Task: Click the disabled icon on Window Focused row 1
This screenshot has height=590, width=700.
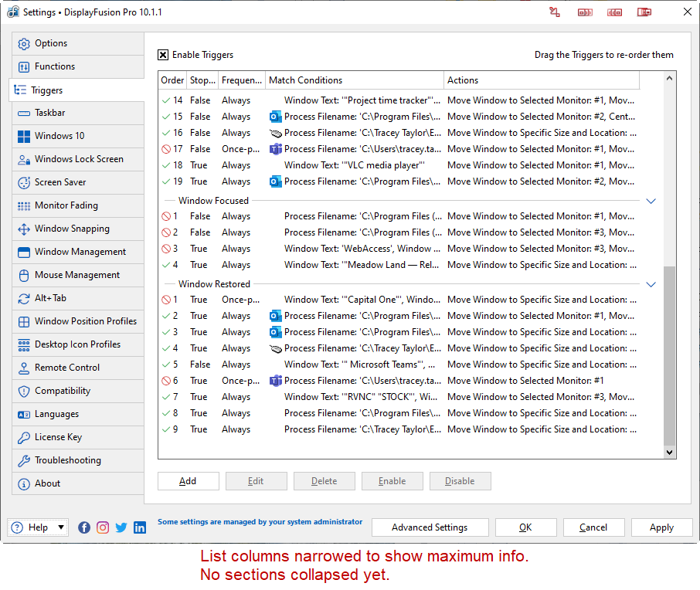Action: (x=166, y=216)
